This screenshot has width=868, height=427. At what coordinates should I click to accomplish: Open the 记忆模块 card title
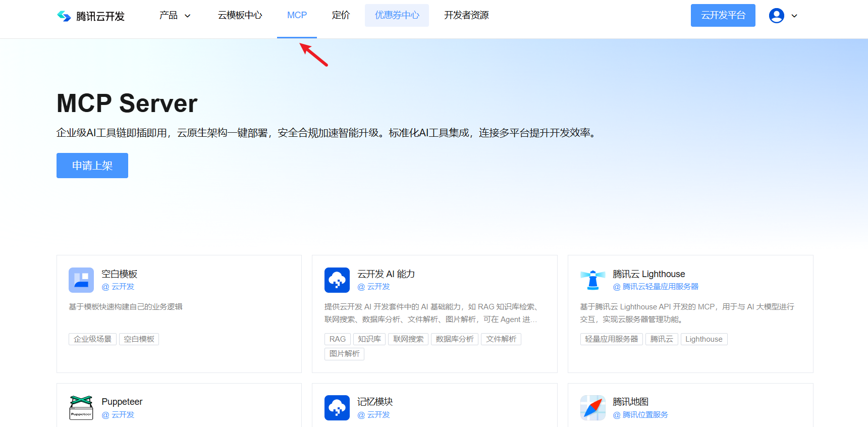(x=375, y=402)
